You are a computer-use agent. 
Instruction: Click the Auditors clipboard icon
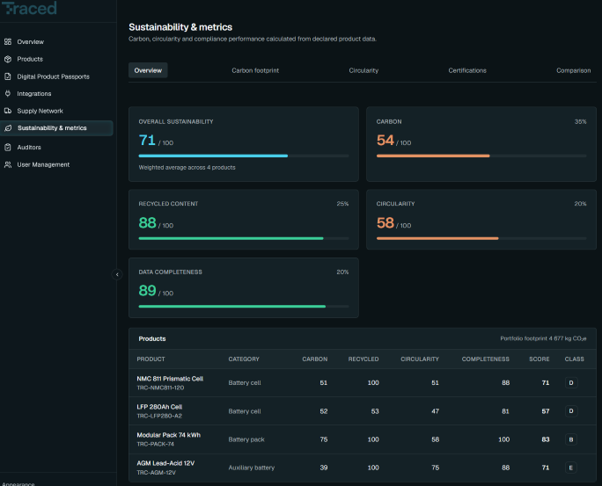[x=8, y=147]
